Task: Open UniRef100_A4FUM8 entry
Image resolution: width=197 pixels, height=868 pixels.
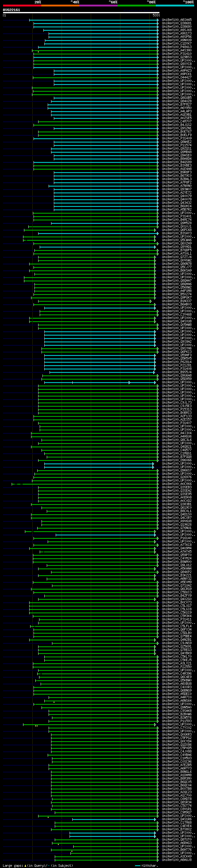Action: (177, 291)
